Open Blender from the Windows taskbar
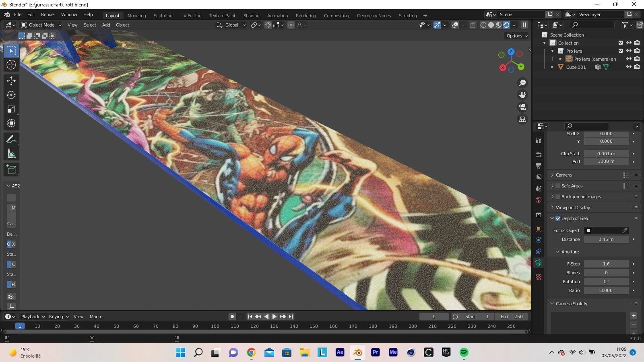The width and height of the screenshot is (644, 362). (357, 352)
